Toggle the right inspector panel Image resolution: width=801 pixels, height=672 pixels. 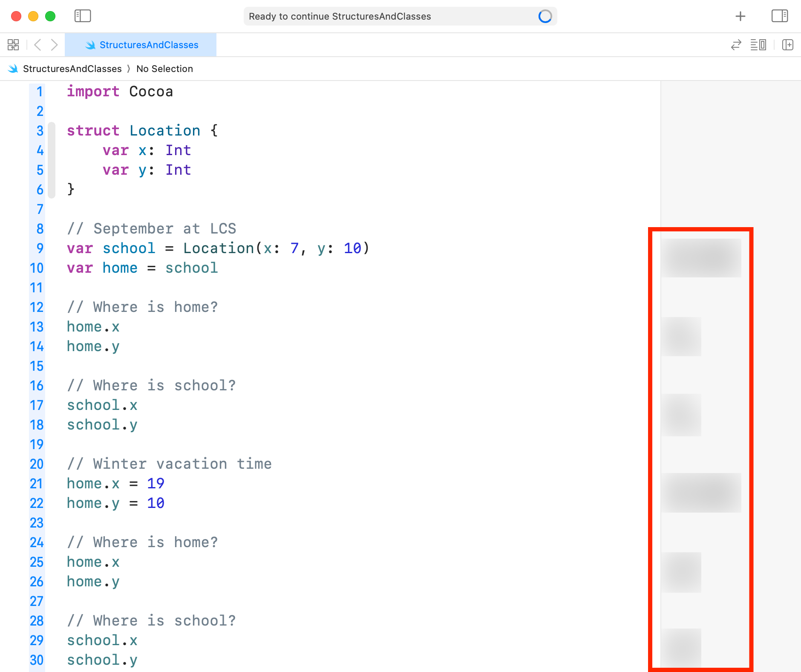click(780, 16)
